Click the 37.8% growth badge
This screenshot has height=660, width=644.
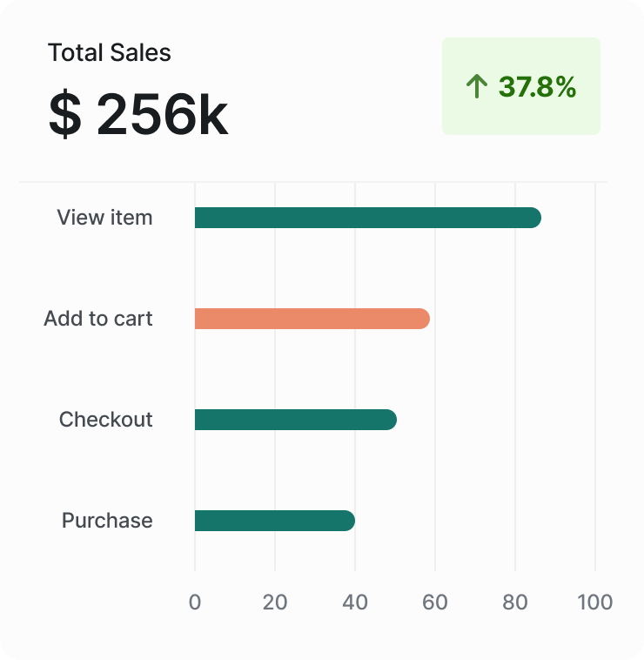click(520, 86)
